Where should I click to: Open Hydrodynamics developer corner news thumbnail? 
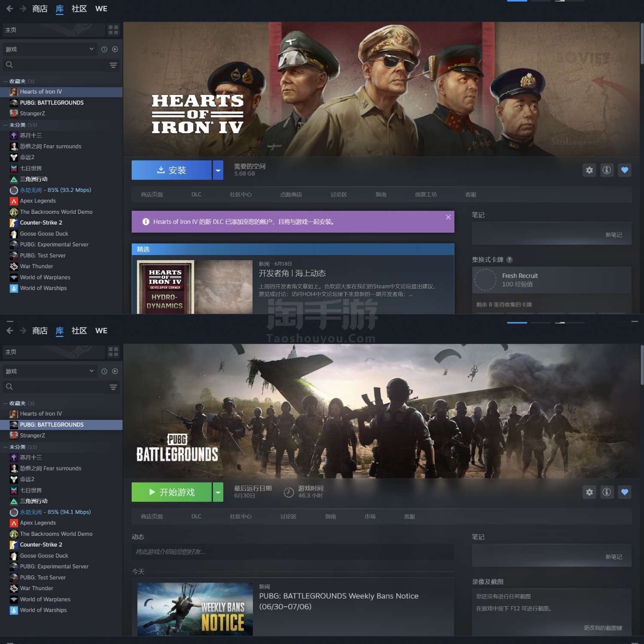[195, 287]
